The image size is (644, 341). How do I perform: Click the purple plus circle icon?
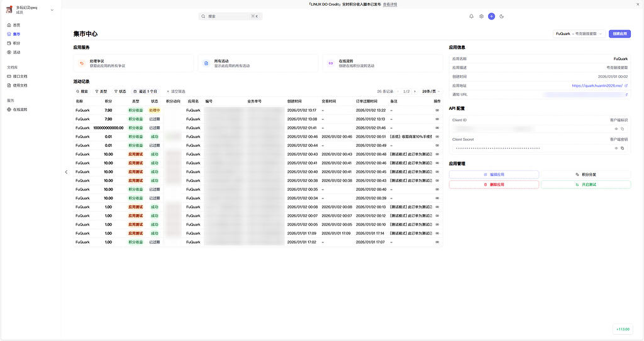pyautogui.click(x=491, y=16)
